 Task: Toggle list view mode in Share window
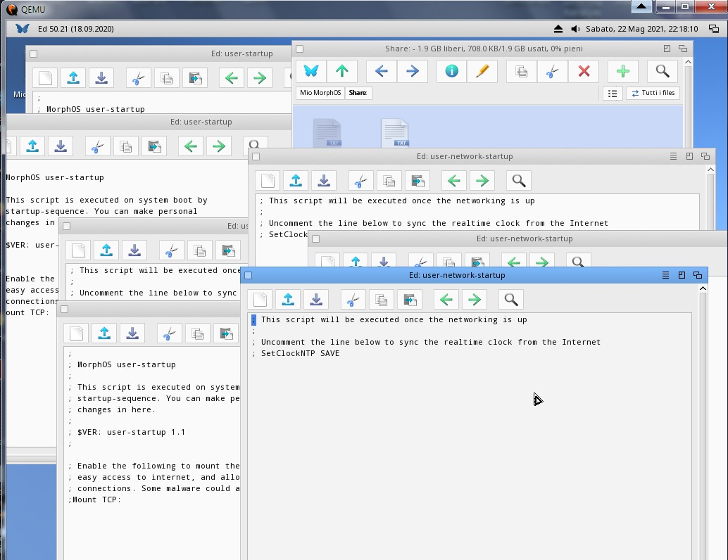[613, 93]
